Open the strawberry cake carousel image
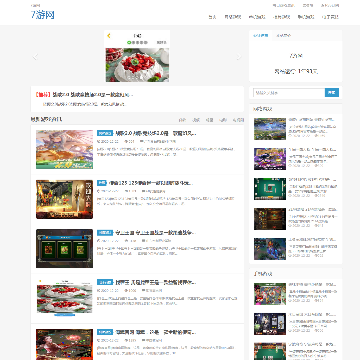This screenshot has width=360, height=360. coord(137,65)
